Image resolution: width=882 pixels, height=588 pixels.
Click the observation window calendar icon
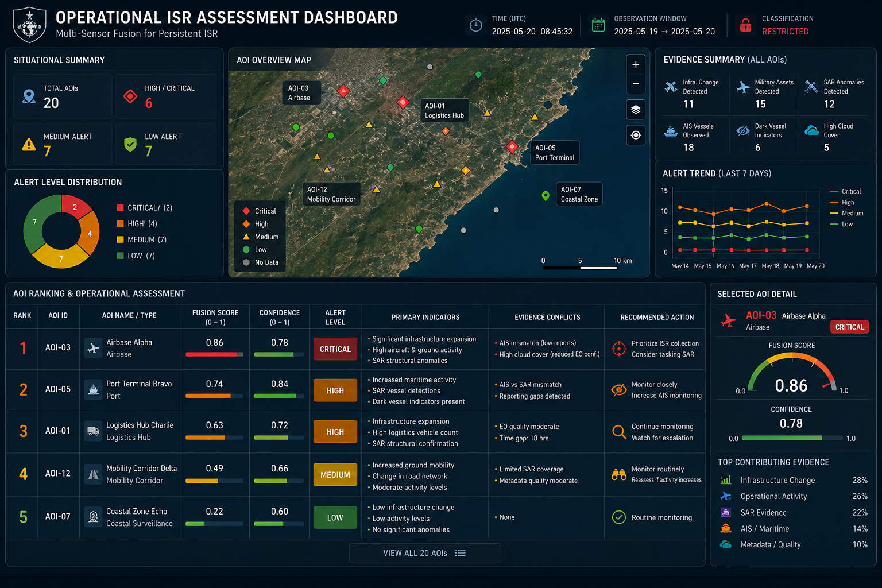[x=598, y=25]
